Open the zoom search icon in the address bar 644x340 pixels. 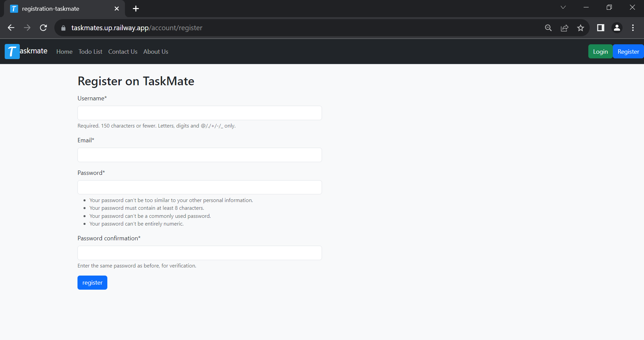(548, 28)
